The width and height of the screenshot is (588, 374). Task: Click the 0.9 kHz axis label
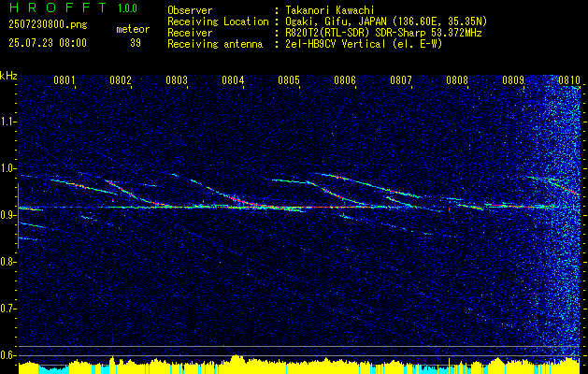7,215
